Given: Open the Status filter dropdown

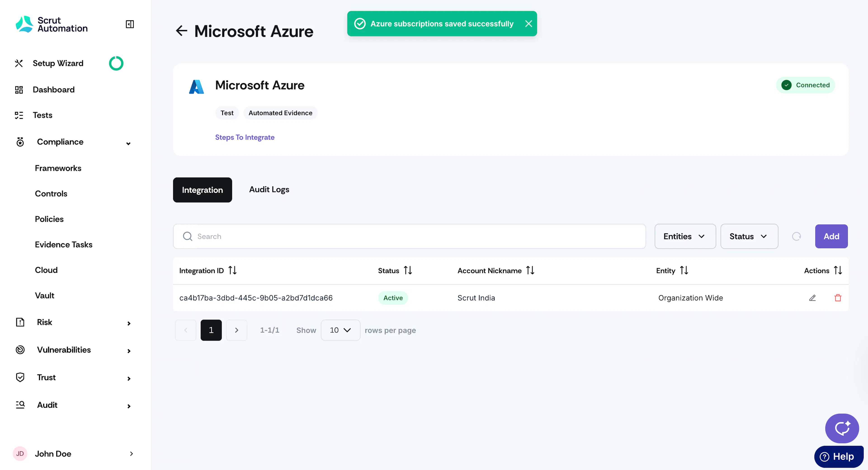Looking at the screenshot, I should (x=749, y=236).
